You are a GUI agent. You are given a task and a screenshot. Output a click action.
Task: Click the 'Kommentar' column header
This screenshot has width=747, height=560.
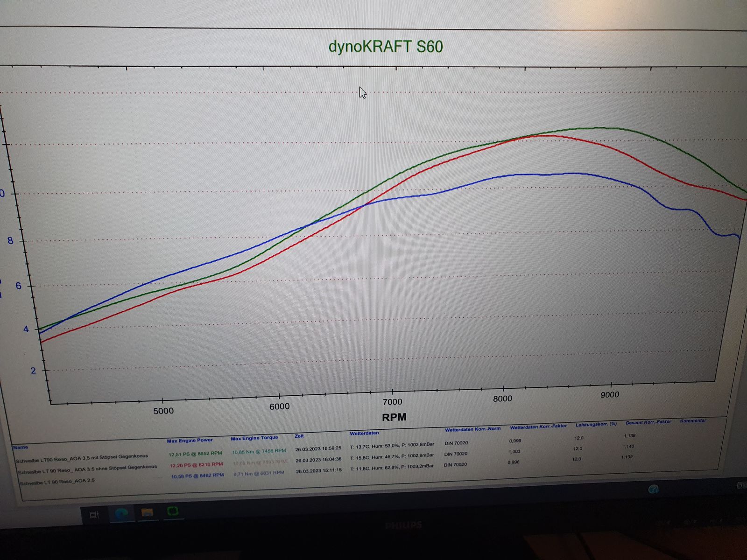(693, 421)
